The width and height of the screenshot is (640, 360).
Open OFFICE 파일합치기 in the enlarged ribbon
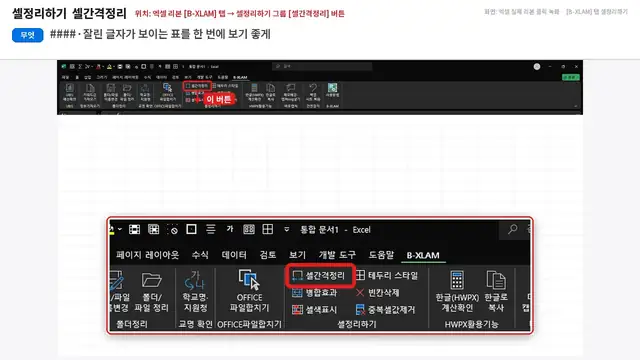point(249,291)
